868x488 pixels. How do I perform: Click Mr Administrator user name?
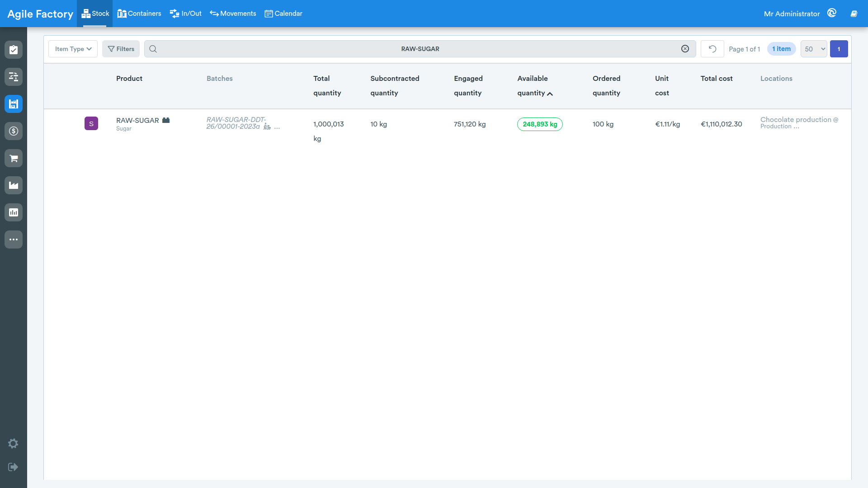click(792, 14)
